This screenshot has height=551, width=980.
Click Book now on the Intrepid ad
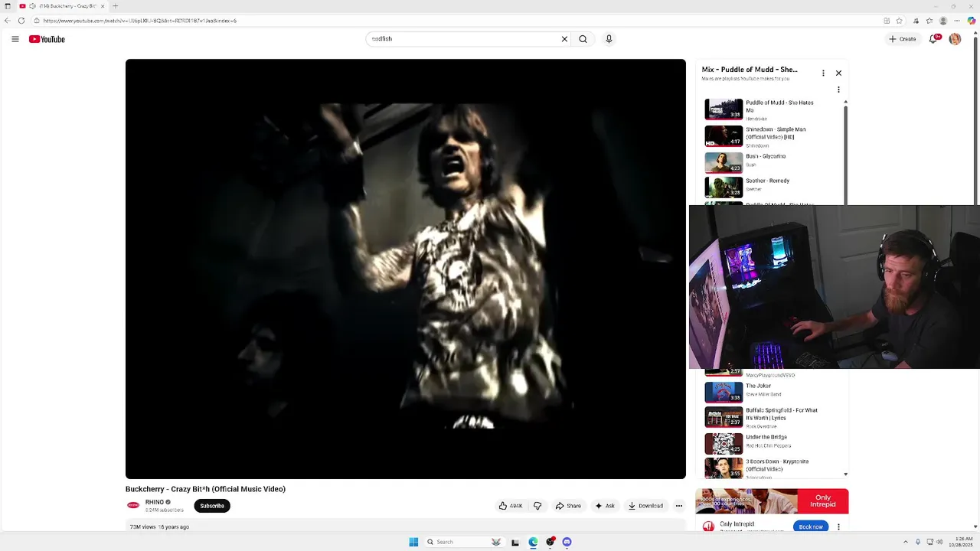pyautogui.click(x=810, y=527)
